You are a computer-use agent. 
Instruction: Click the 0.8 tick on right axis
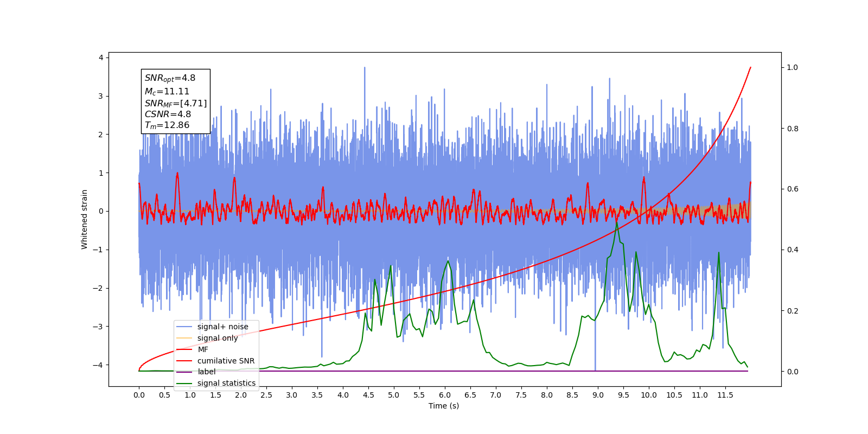[793, 129]
